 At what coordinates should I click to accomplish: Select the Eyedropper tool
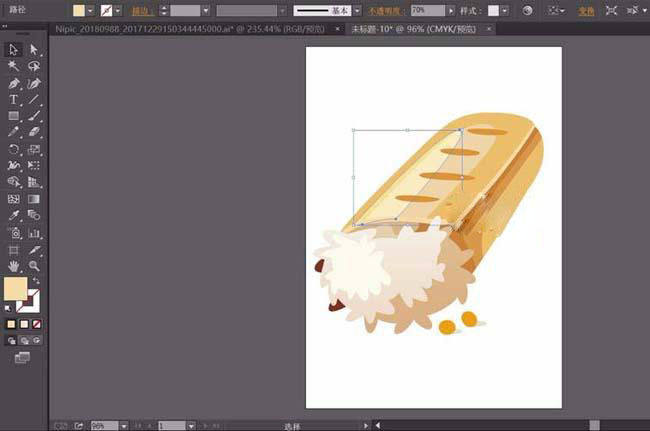point(13,215)
